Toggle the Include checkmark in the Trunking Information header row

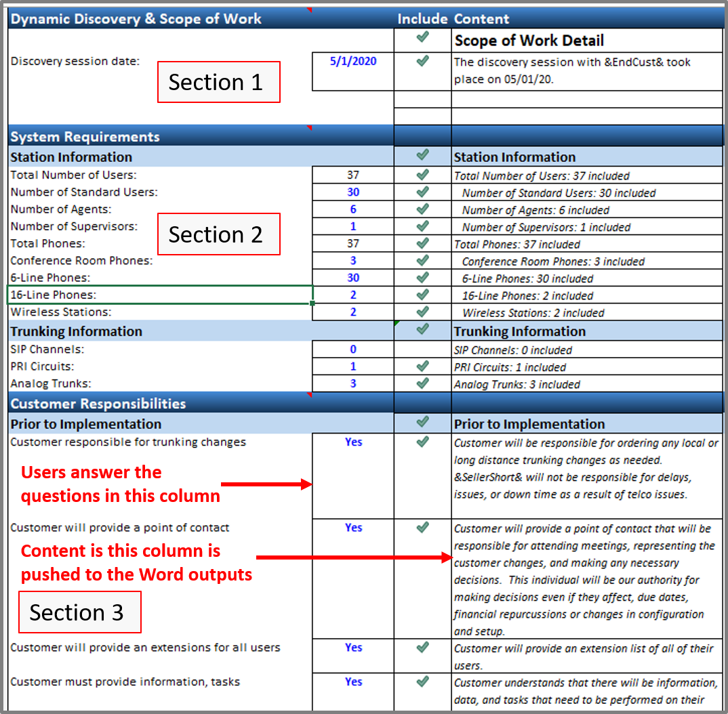point(422,329)
